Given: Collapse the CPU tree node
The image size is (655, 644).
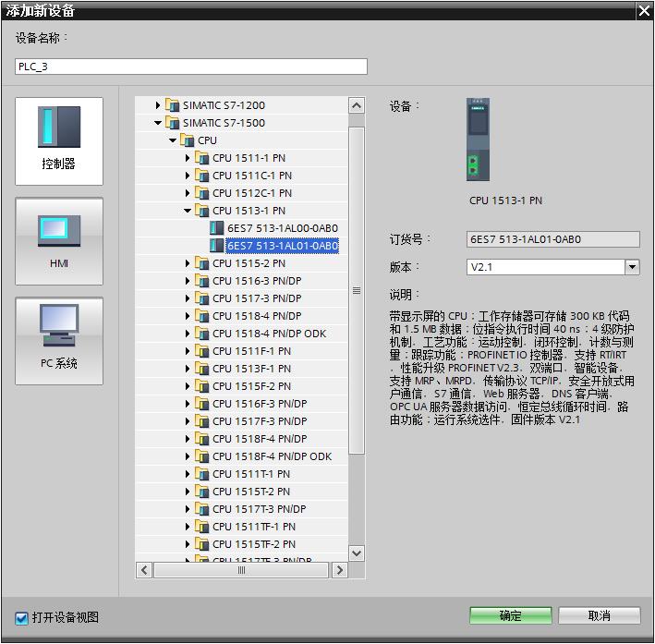Looking at the screenshot, I should coord(173,140).
